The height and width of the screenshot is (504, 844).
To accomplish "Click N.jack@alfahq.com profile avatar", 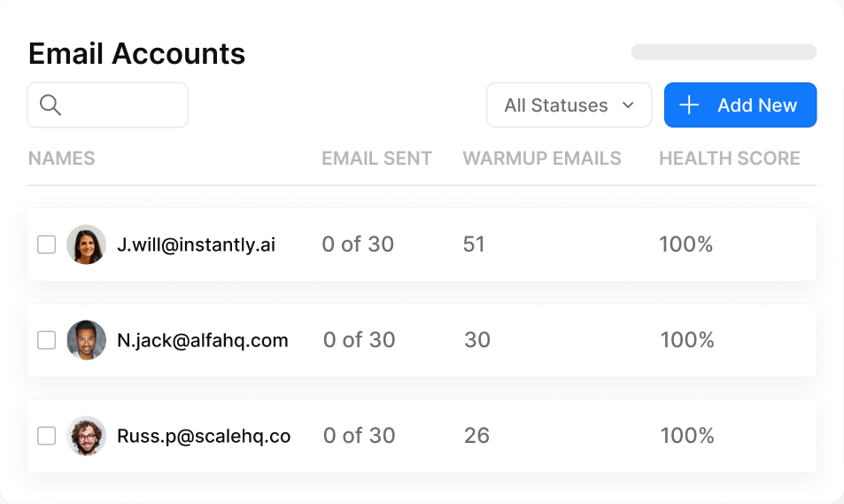I will click(86, 340).
